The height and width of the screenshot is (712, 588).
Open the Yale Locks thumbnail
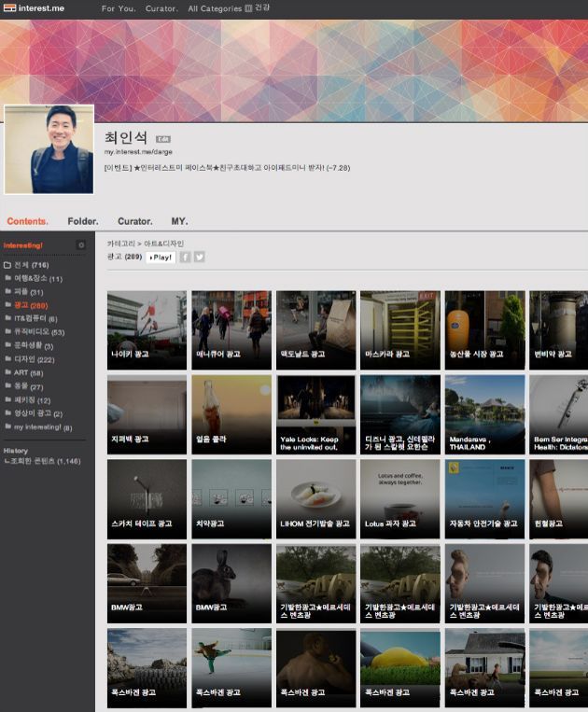tap(315, 414)
